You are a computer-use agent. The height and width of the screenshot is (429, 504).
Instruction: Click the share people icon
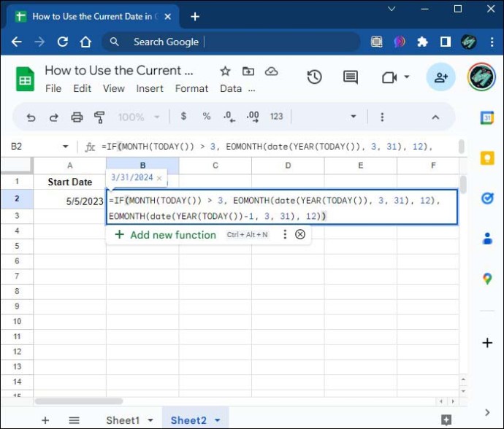pyautogui.click(x=440, y=77)
